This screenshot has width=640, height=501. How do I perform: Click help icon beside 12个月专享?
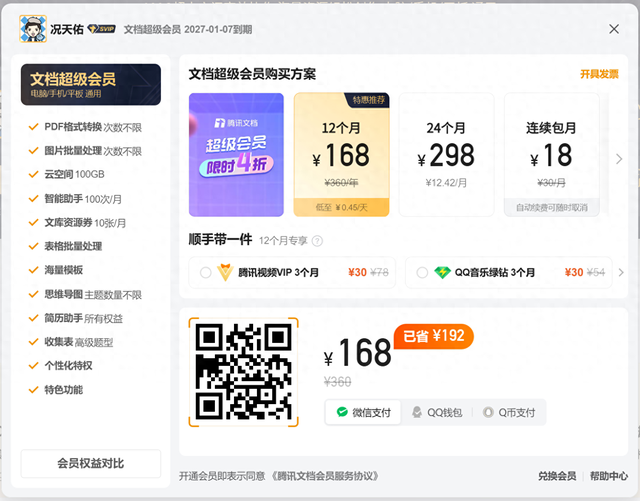point(317,241)
